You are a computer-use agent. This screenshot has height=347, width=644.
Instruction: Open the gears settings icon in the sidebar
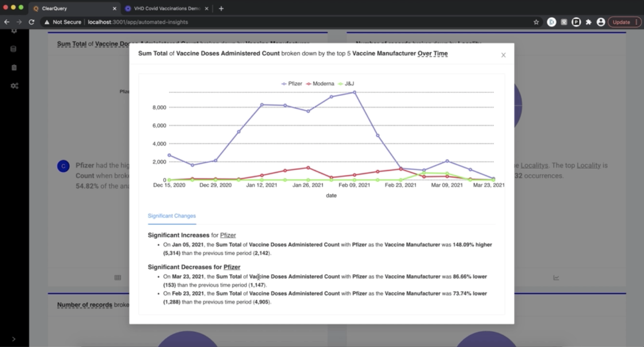(14, 86)
